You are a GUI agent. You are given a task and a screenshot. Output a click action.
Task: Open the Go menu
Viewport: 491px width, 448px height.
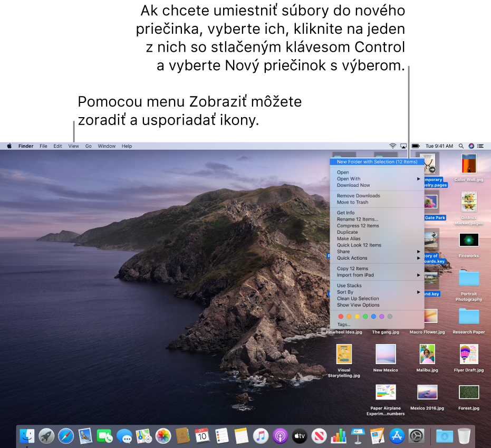[88, 146]
